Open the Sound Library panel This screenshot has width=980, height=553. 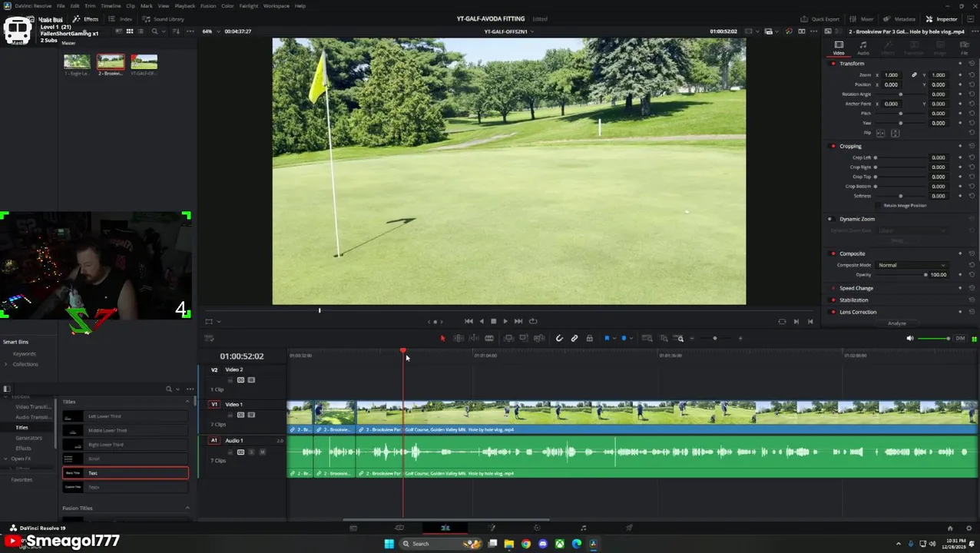[x=164, y=19]
